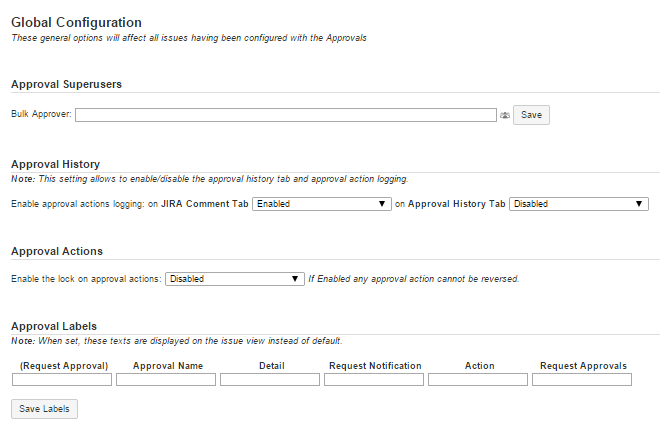Click the Approval Labels section heading
The width and height of the screenshot is (660, 431).
pos(54,326)
